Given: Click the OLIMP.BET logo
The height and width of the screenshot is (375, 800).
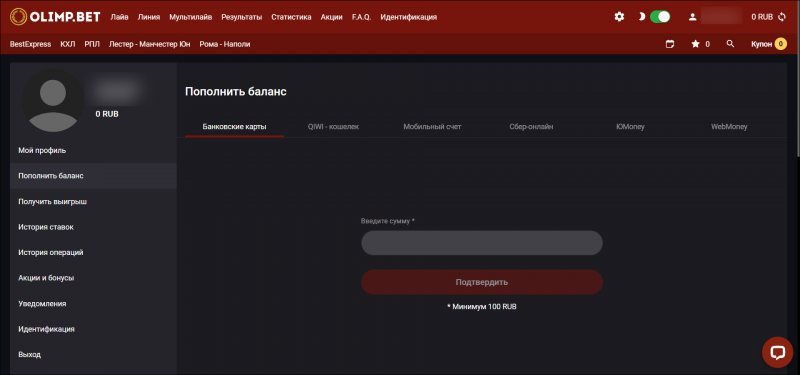Looking at the screenshot, I should pyautogui.click(x=55, y=17).
